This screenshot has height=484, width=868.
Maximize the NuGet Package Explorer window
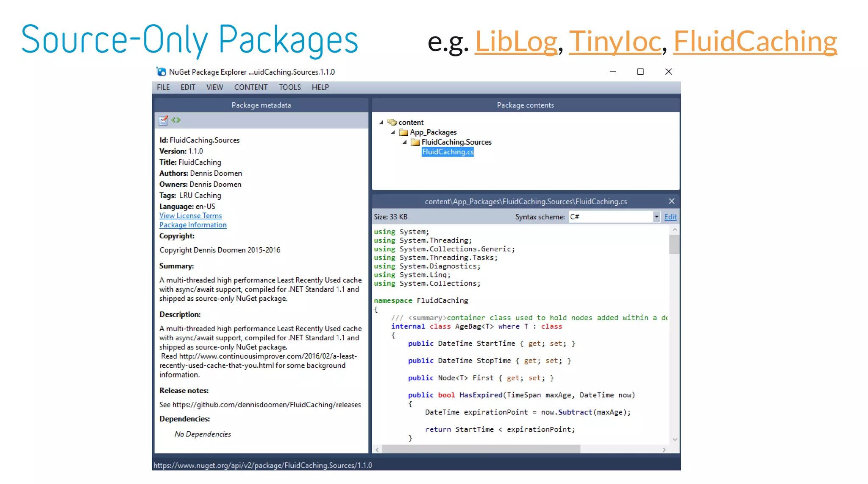640,72
